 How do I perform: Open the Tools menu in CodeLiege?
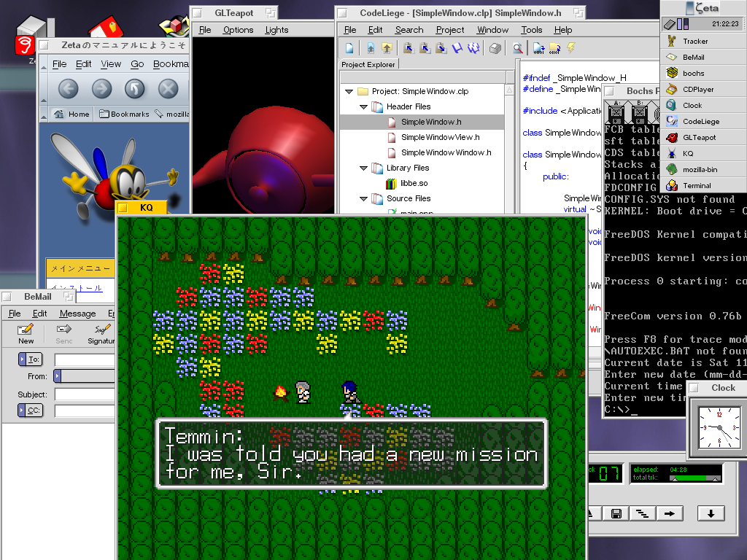532,29
